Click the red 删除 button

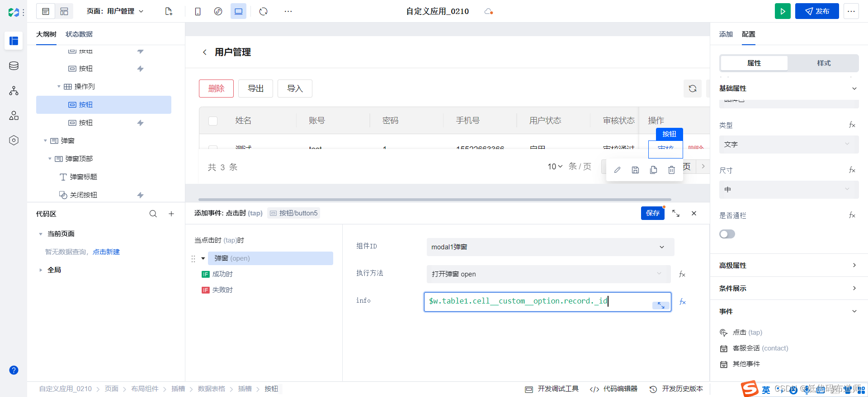tap(216, 89)
